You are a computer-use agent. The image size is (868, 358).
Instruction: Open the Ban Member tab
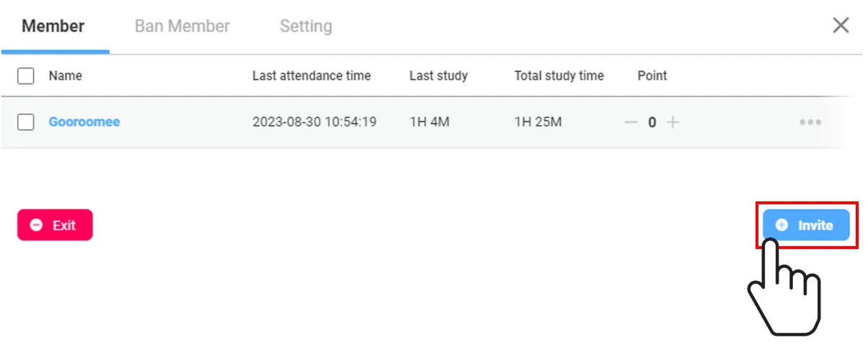(182, 27)
